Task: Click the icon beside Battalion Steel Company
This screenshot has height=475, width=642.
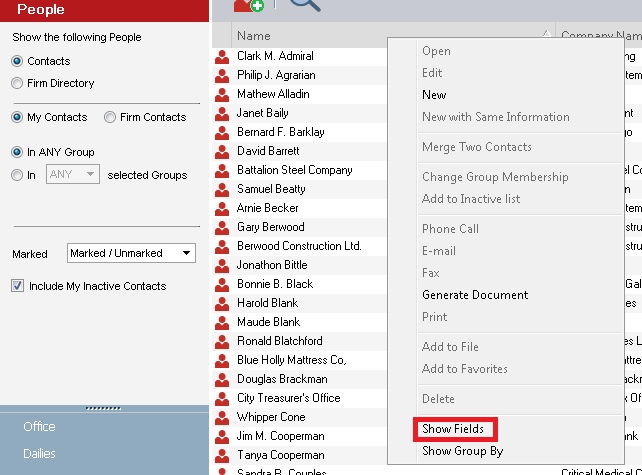Action: [x=222, y=171]
